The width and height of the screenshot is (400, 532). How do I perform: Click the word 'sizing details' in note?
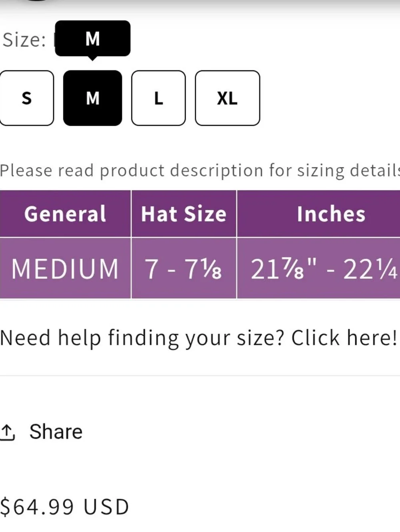[348, 171]
